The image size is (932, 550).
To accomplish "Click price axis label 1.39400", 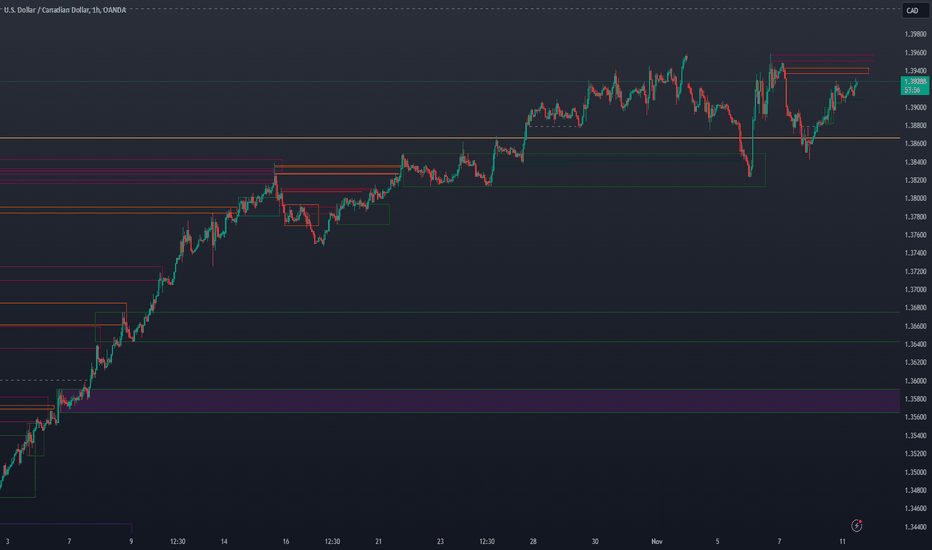I will [x=915, y=71].
